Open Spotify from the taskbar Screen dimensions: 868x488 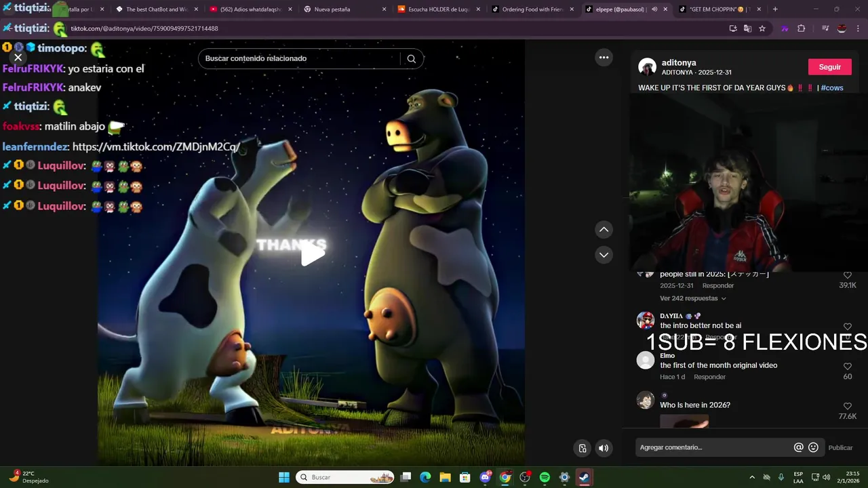coord(545,477)
